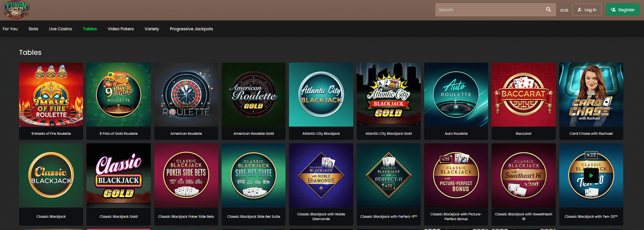644x230 pixels.
Task: Click the 'Classic Blackjack' caption text
Action: (x=51, y=217)
